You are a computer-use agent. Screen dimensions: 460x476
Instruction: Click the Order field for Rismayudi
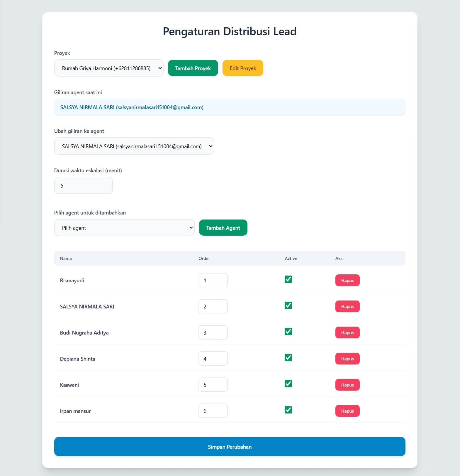tap(213, 280)
